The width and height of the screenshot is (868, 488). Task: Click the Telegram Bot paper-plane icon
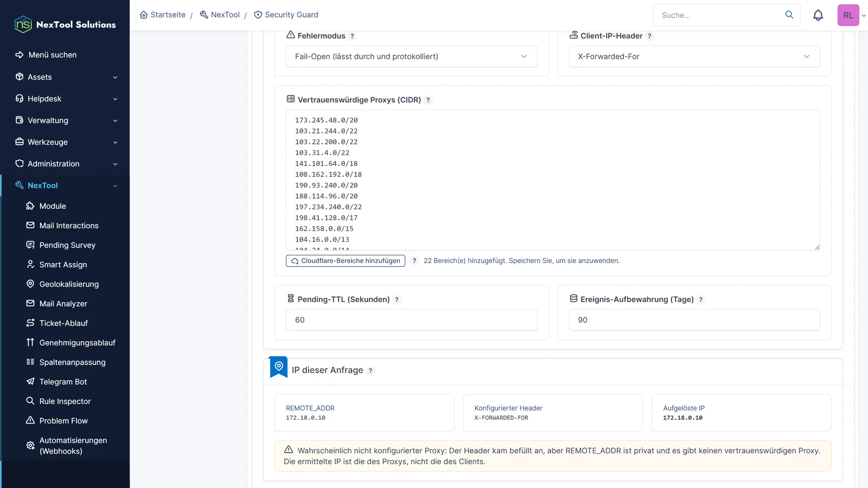pyautogui.click(x=30, y=381)
